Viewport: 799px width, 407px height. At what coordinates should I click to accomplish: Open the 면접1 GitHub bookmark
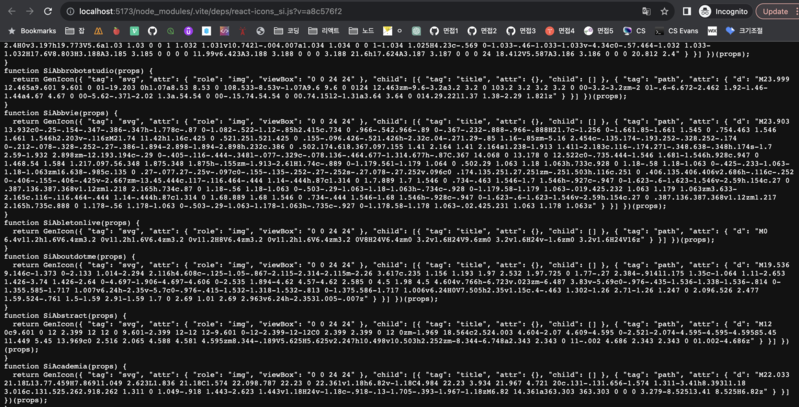click(444, 31)
